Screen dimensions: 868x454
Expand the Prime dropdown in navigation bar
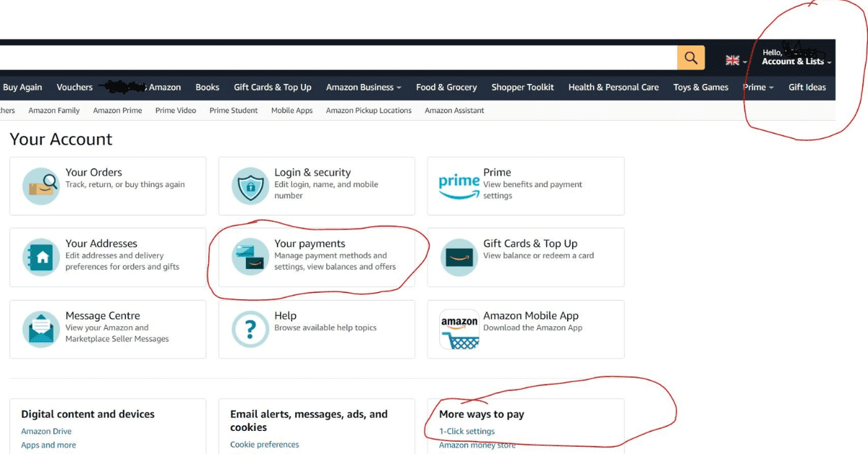point(758,87)
